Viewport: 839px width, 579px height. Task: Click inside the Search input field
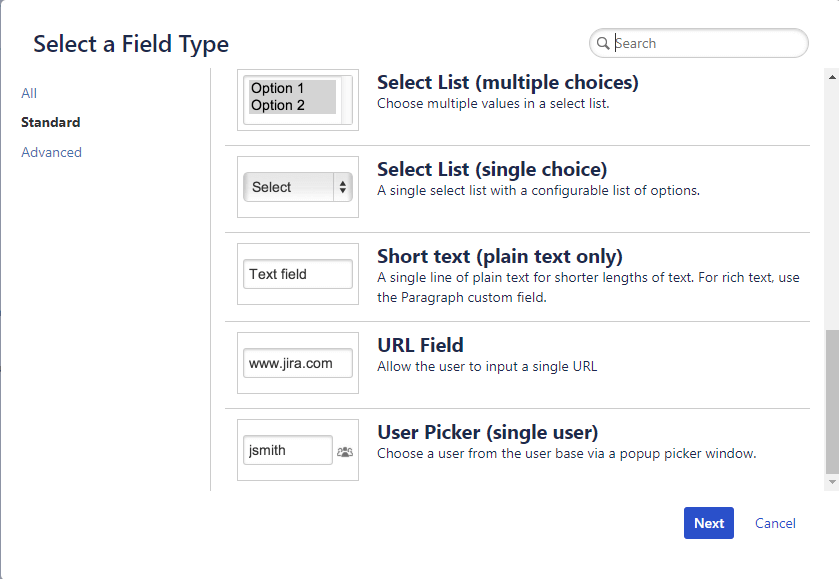700,43
